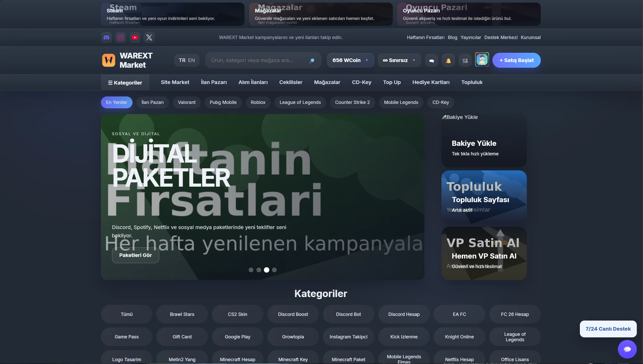Click the 7/24 Canlı Destek button
This screenshot has width=643, height=364.
(x=608, y=329)
